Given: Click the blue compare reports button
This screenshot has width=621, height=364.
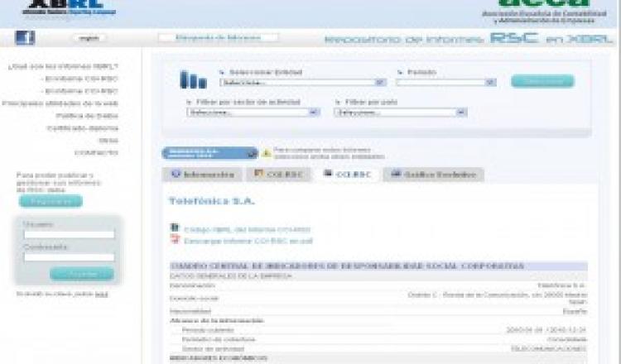Looking at the screenshot, I should (210, 153).
